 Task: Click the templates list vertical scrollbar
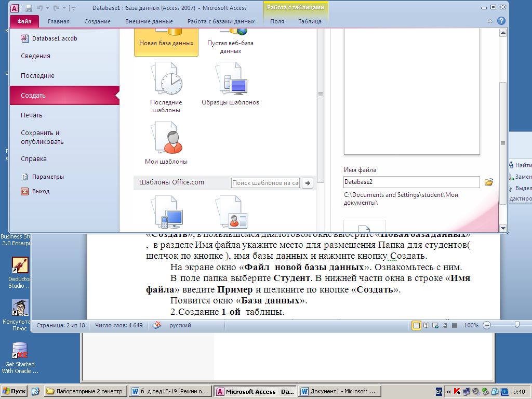(320, 105)
